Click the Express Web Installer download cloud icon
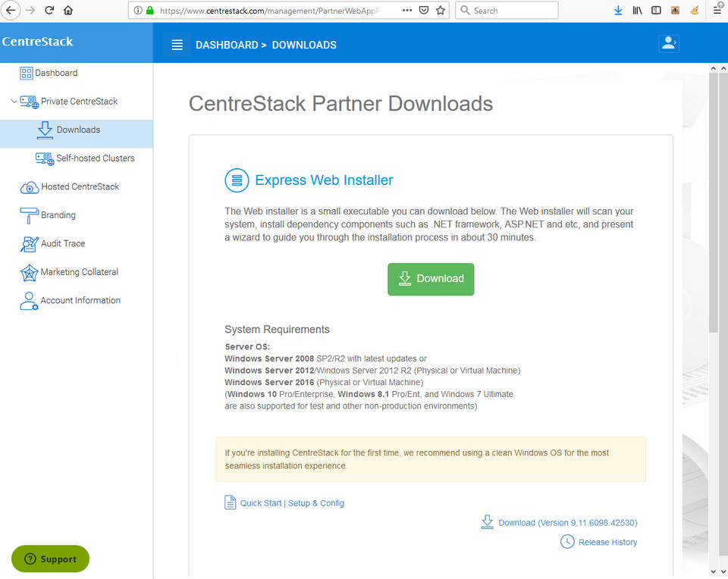This screenshot has width=728, height=579. 237,180
